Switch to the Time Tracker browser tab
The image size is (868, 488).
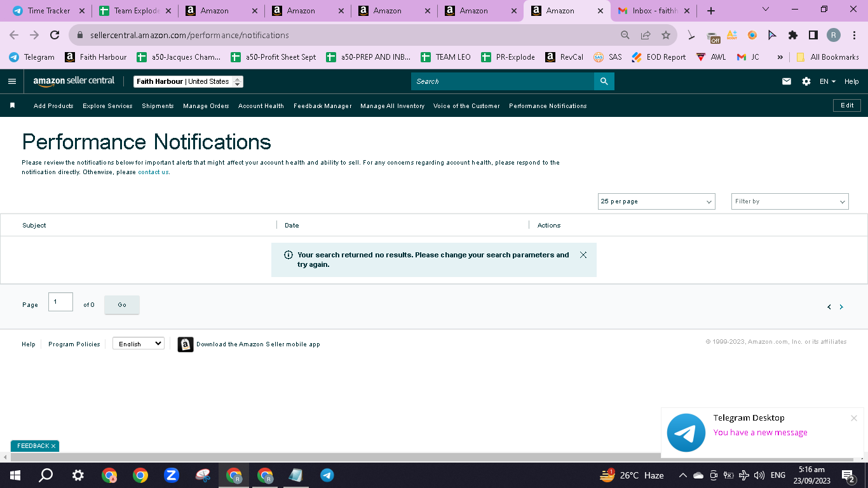tap(49, 11)
